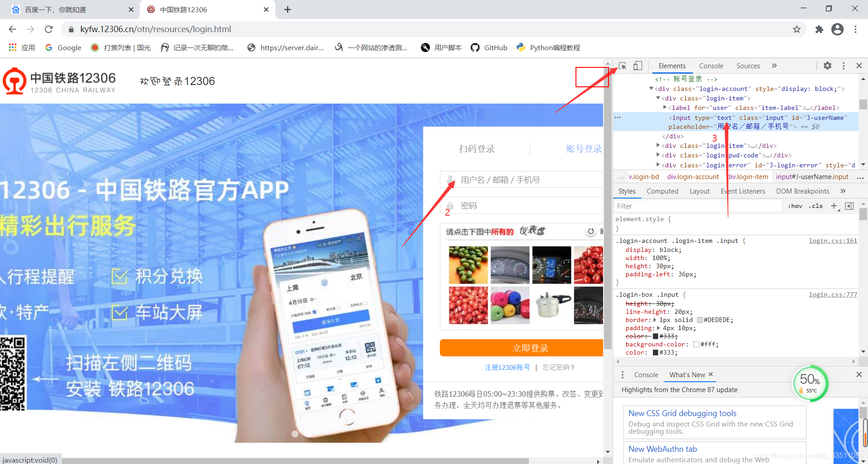This screenshot has width=868, height=464.
Task: Open the Chrome three-dot menu
Action: coord(855,29)
